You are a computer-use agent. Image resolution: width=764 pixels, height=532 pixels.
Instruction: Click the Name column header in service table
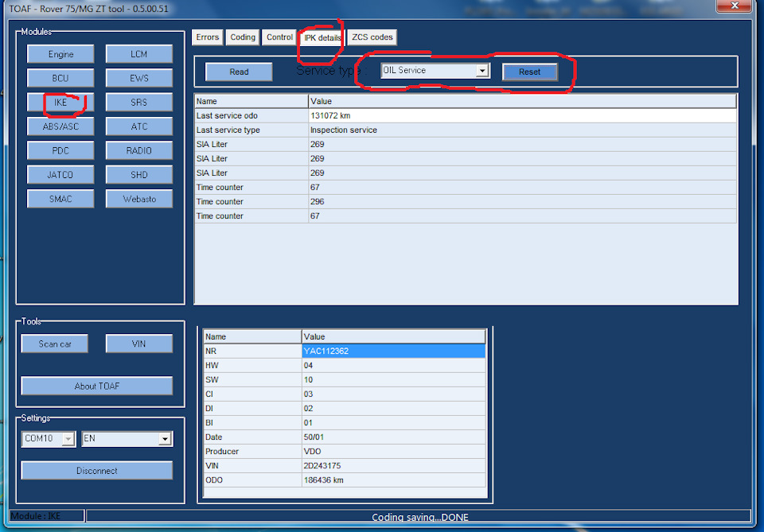click(x=251, y=101)
